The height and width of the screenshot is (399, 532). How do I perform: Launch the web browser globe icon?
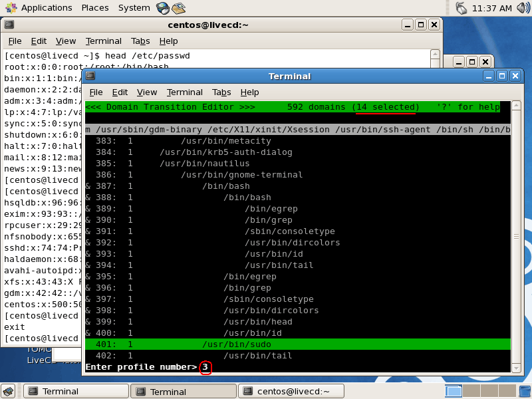pyautogui.click(x=163, y=8)
